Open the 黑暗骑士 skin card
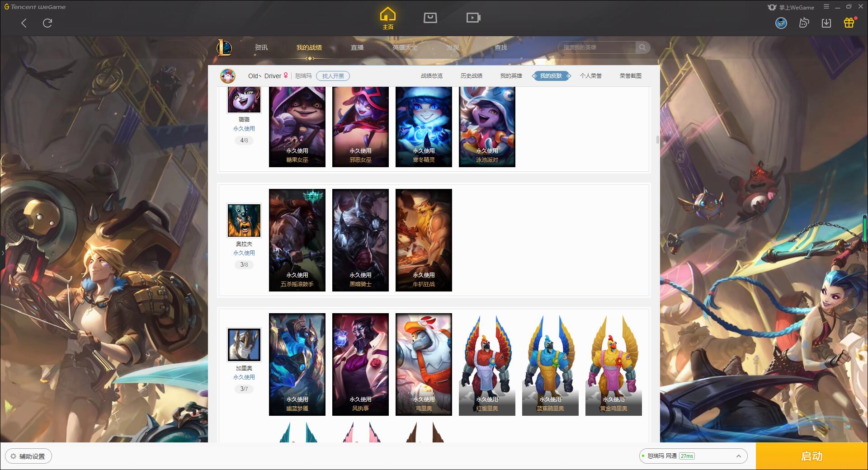This screenshot has height=470, width=868. point(360,240)
